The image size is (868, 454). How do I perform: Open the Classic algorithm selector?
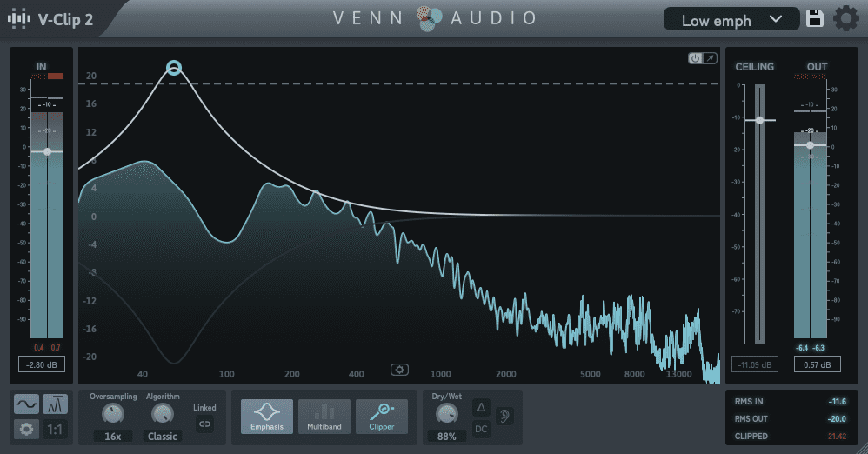163,436
